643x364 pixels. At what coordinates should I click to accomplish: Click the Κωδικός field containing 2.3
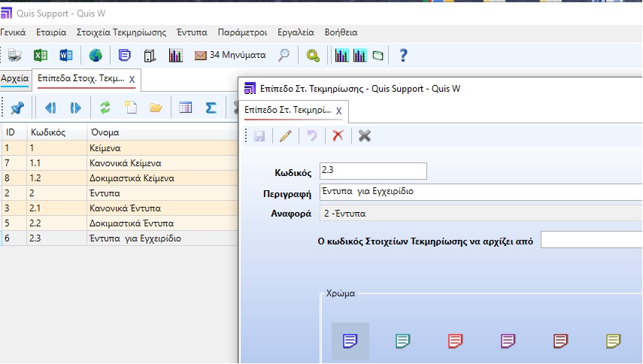pyautogui.click(x=373, y=171)
